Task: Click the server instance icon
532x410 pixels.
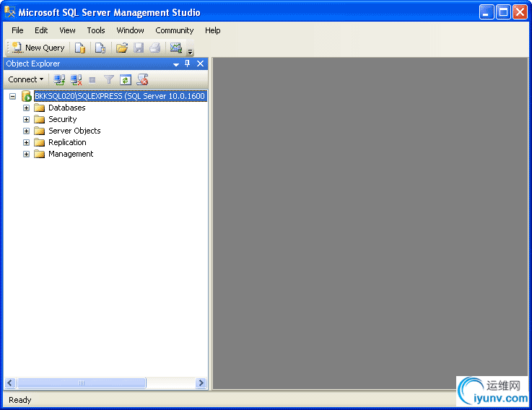Action: (27, 97)
